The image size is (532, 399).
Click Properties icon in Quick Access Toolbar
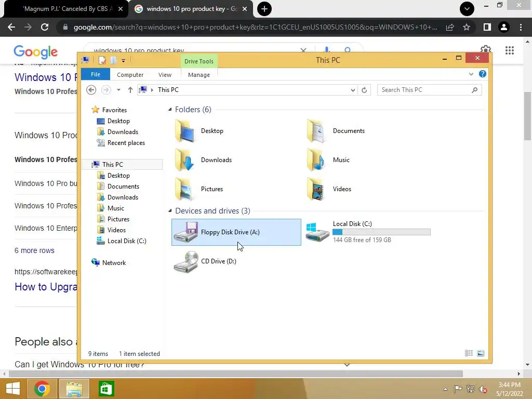point(102,60)
